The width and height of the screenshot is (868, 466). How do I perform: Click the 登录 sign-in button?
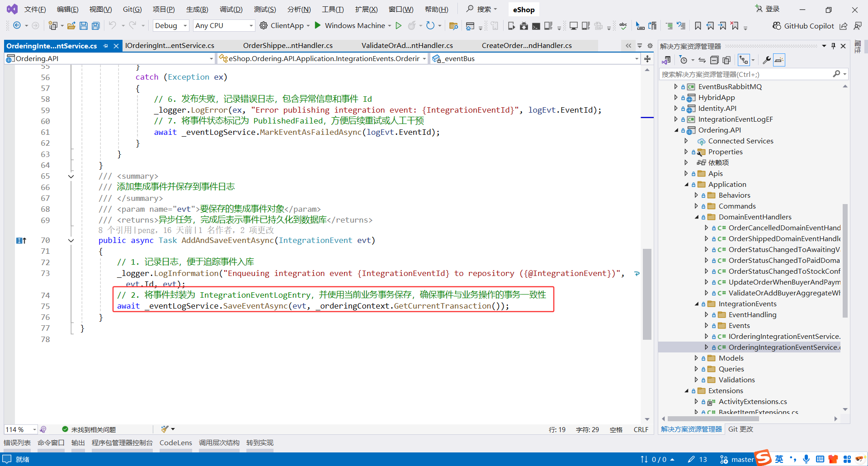tap(768, 9)
